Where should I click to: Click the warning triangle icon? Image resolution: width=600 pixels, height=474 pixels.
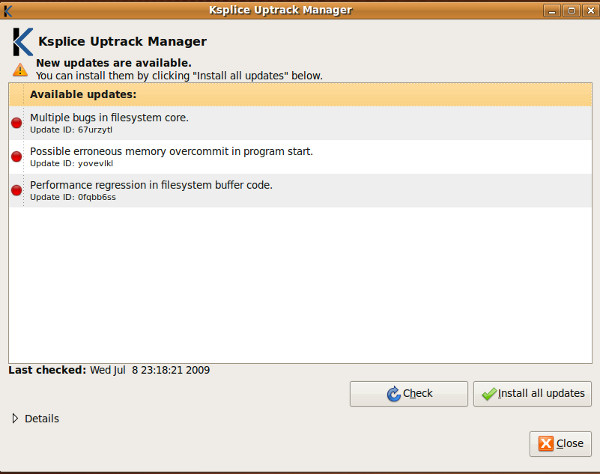[20, 70]
